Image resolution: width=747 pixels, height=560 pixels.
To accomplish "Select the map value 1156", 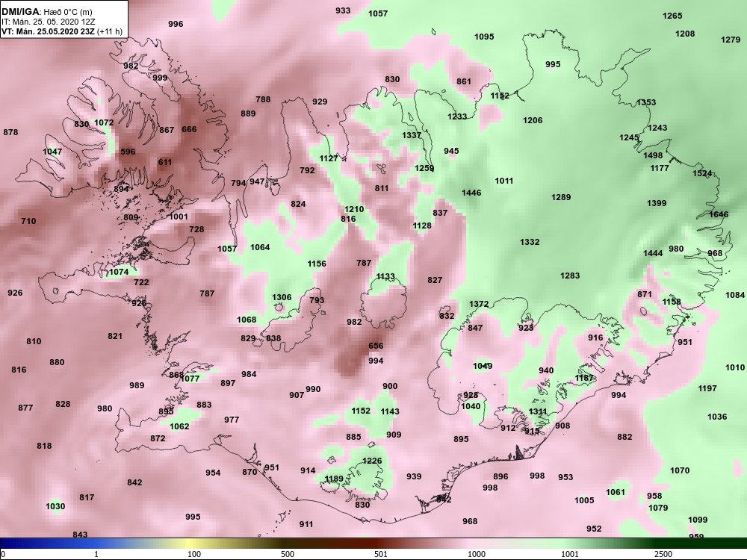I will 317,264.
